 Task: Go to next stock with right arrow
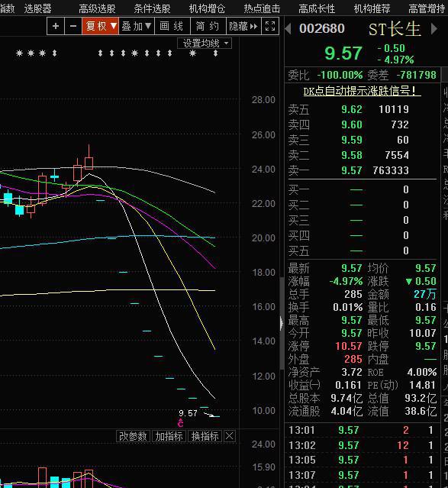[x=434, y=29]
